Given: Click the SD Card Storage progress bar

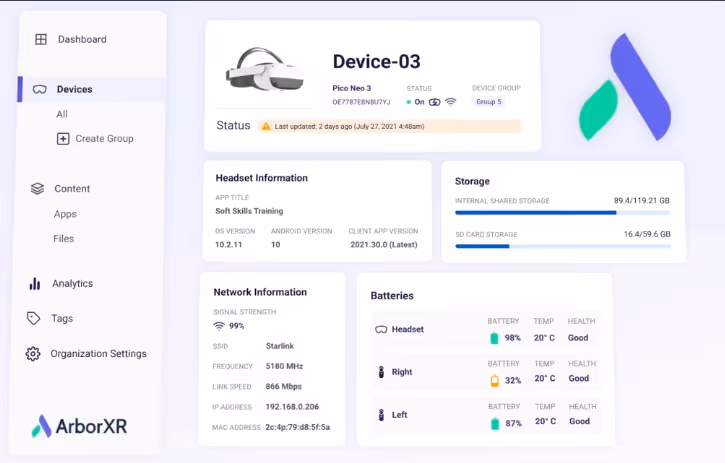Looking at the screenshot, I should (x=563, y=246).
